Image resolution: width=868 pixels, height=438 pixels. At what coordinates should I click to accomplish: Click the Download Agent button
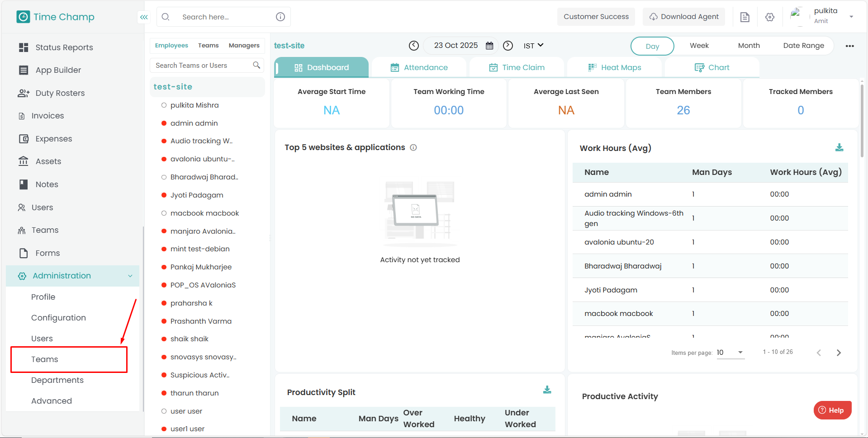[x=683, y=17]
